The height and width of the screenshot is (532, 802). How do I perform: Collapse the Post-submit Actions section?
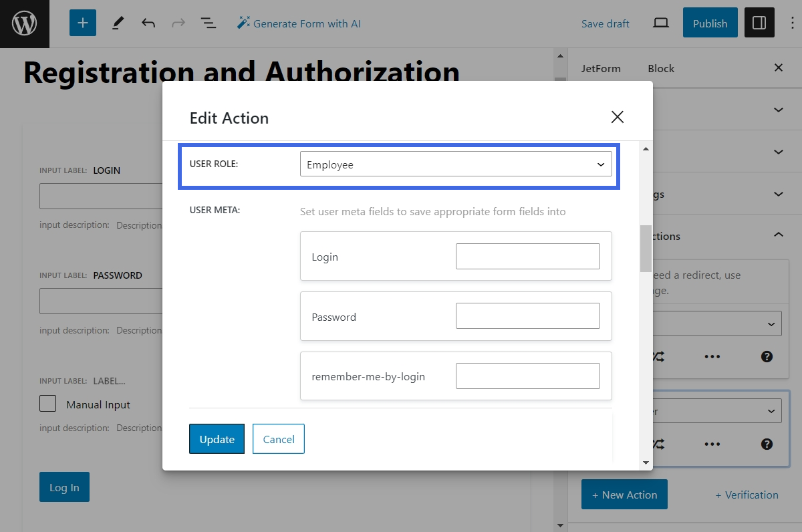[x=777, y=235]
